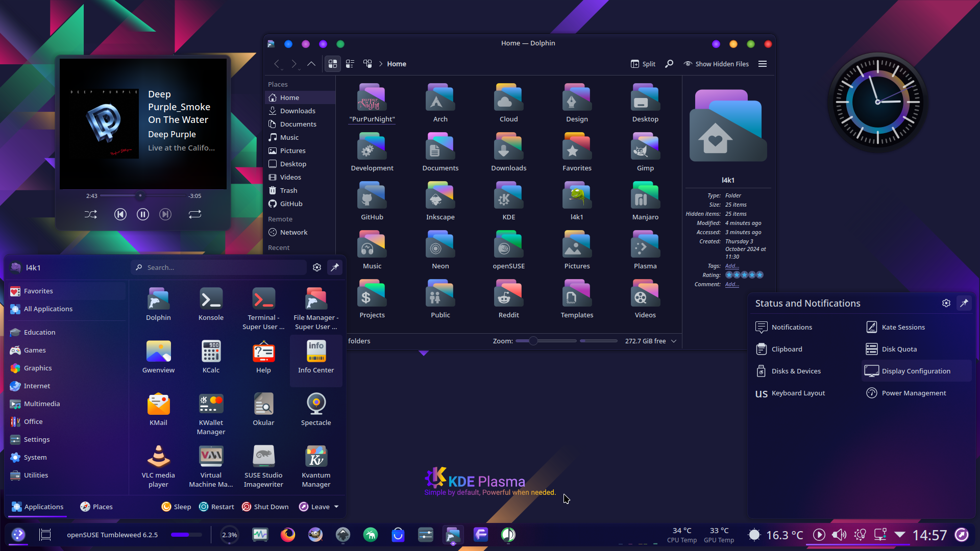Open the Arch folder

440,103
